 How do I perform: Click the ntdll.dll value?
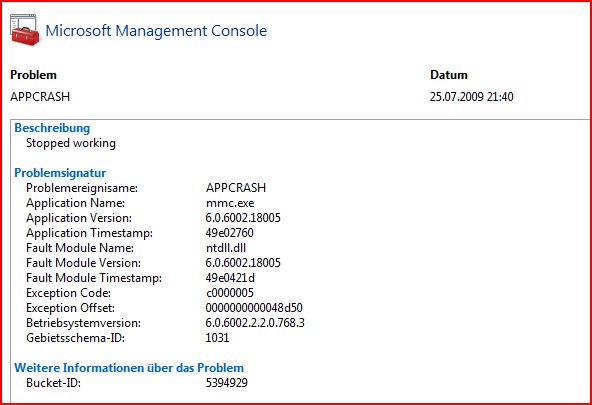[225, 248]
